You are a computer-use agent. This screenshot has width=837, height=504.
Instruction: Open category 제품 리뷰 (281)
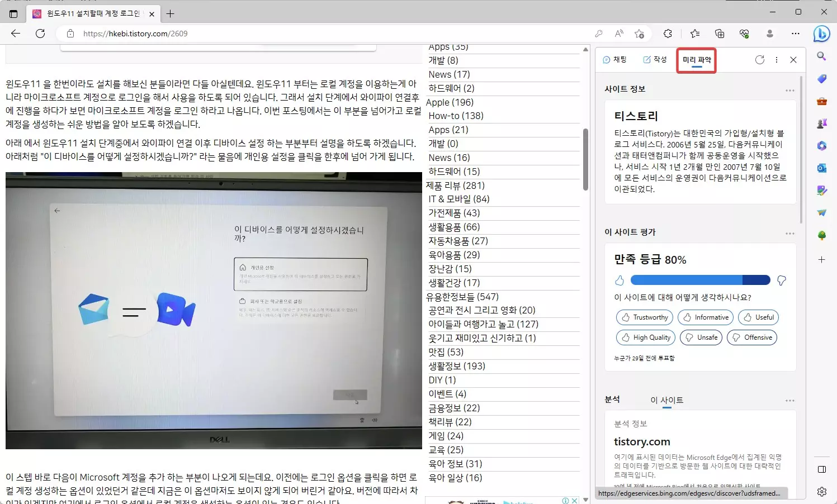click(455, 186)
